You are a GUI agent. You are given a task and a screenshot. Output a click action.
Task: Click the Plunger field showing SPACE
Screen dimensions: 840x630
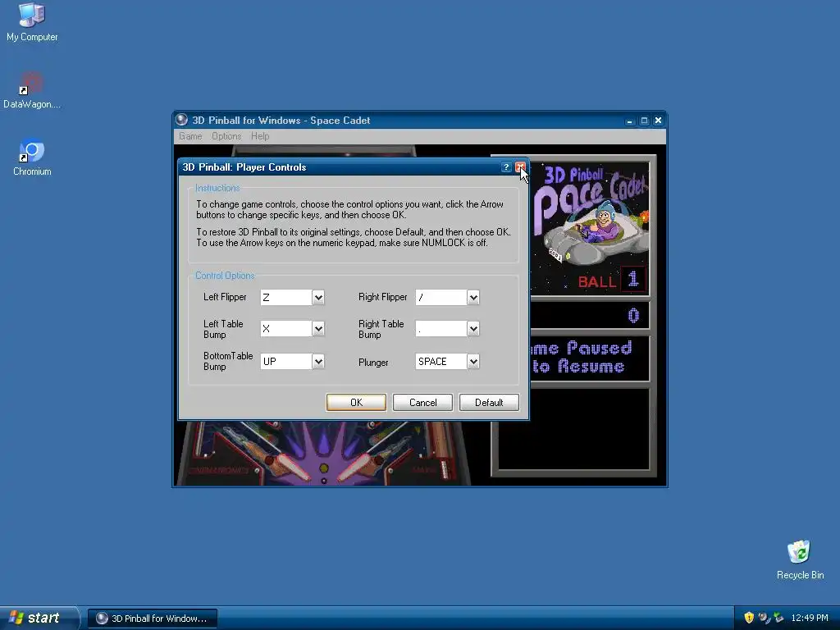click(441, 362)
